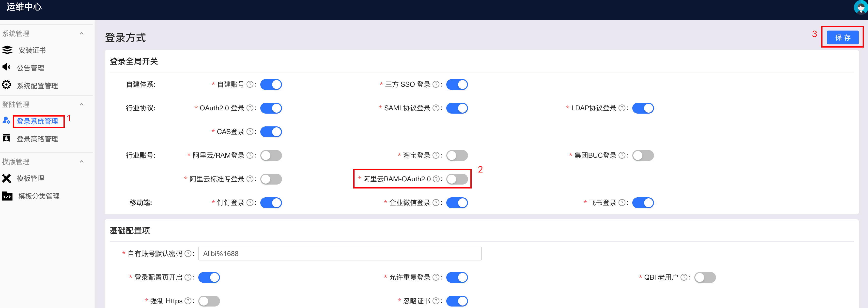Click help icon next to 阿里云RAM-OAuth2.0
868x308 pixels.
pyautogui.click(x=436, y=179)
